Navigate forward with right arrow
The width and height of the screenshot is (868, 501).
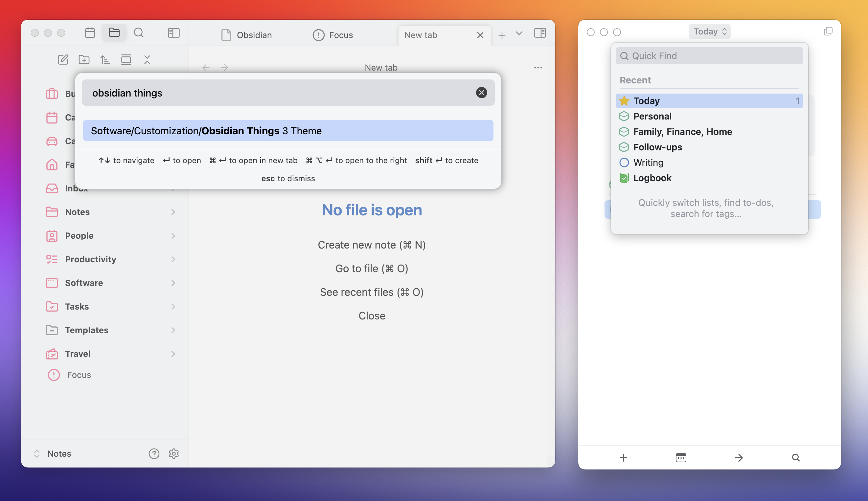(x=224, y=67)
